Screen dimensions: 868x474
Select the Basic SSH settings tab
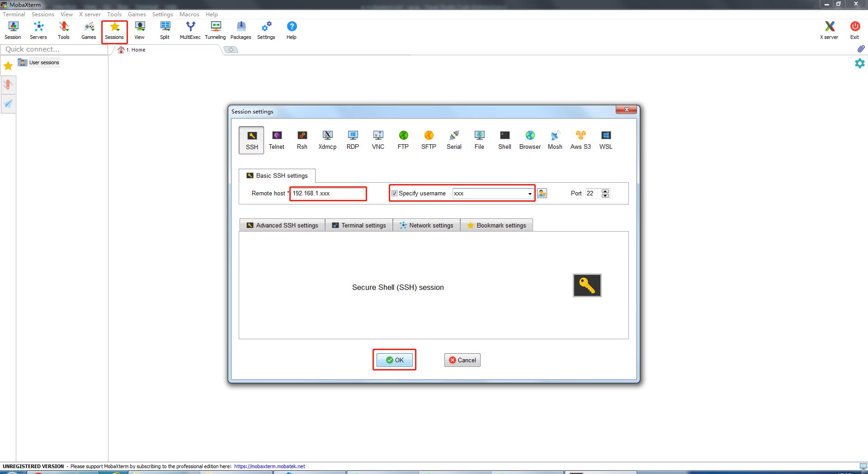click(x=277, y=175)
